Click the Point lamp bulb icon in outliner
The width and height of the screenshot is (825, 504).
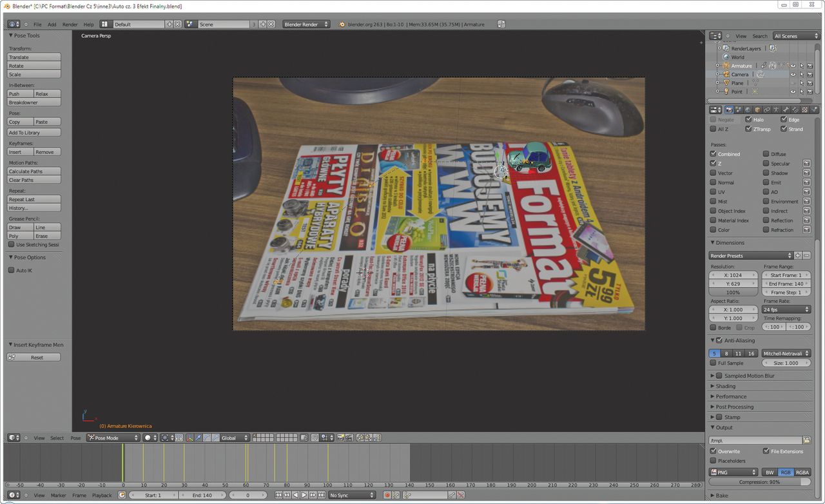(726, 92)
